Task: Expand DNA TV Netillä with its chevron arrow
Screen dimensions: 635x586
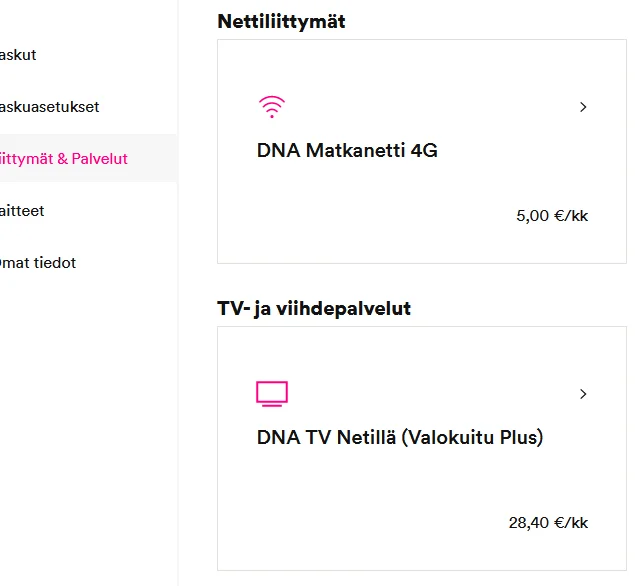Action: (583, 394)
